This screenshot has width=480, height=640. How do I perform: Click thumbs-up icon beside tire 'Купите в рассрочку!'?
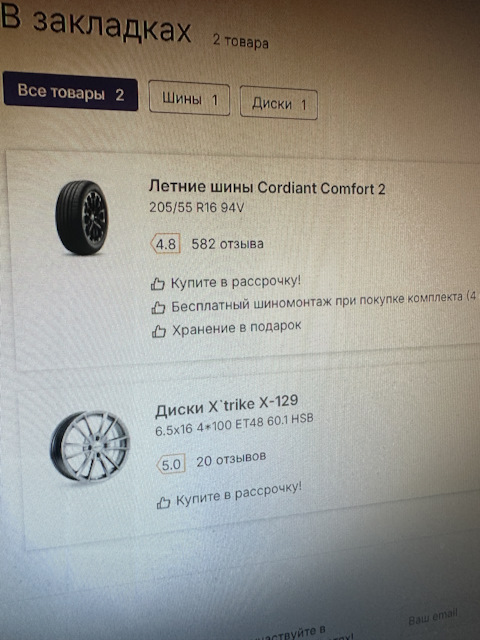(x=158, y=284)
